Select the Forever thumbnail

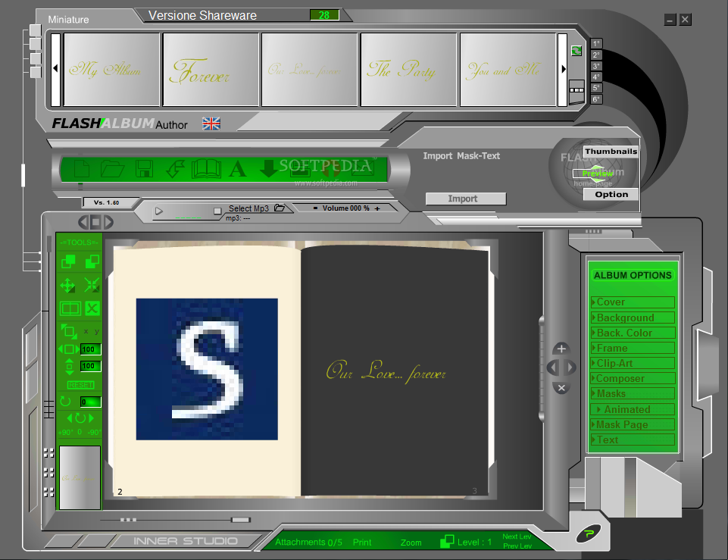point(211,69)
